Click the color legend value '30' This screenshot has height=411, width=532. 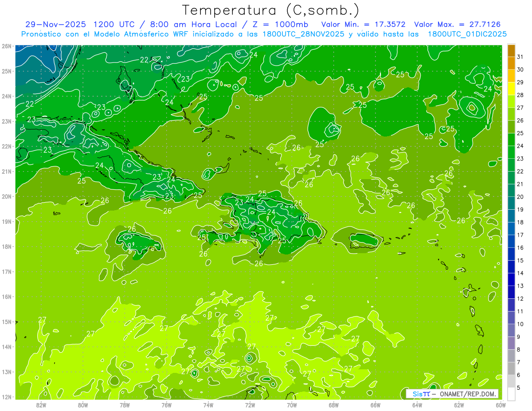[x=520, y=70]
